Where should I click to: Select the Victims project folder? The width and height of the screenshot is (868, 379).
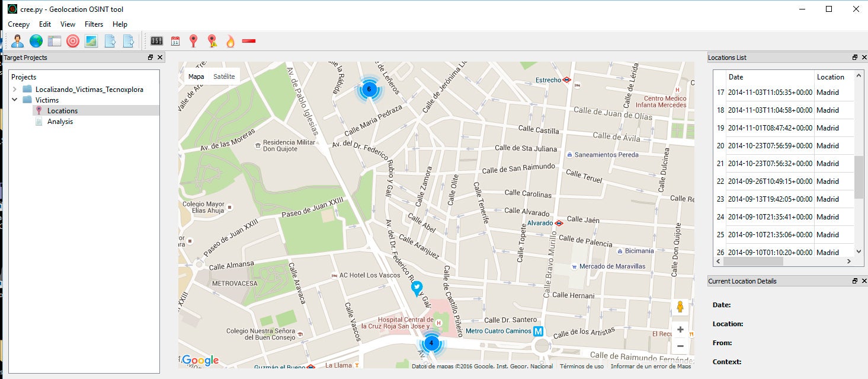pyautogui.click(x=47, y=100)
